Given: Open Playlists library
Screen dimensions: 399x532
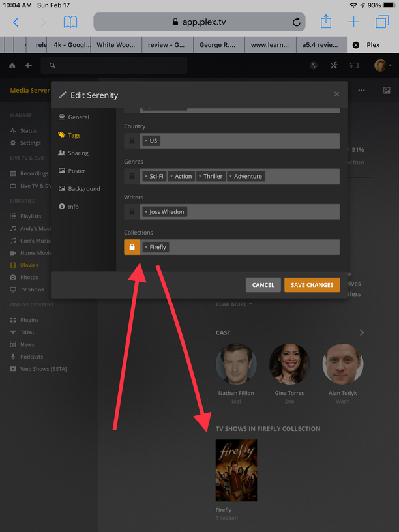Looking at the screenshot, I should tap(25, 216).
